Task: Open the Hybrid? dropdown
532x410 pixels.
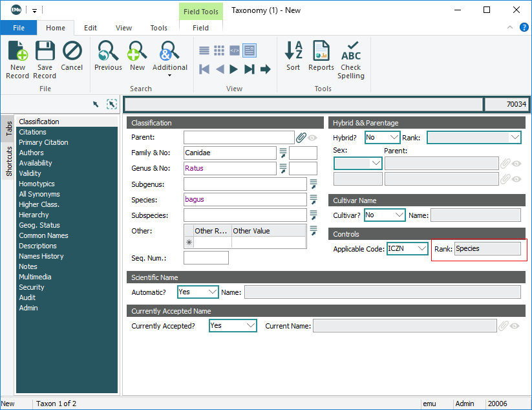Action: pyautogui.click(x=394, y=137)
